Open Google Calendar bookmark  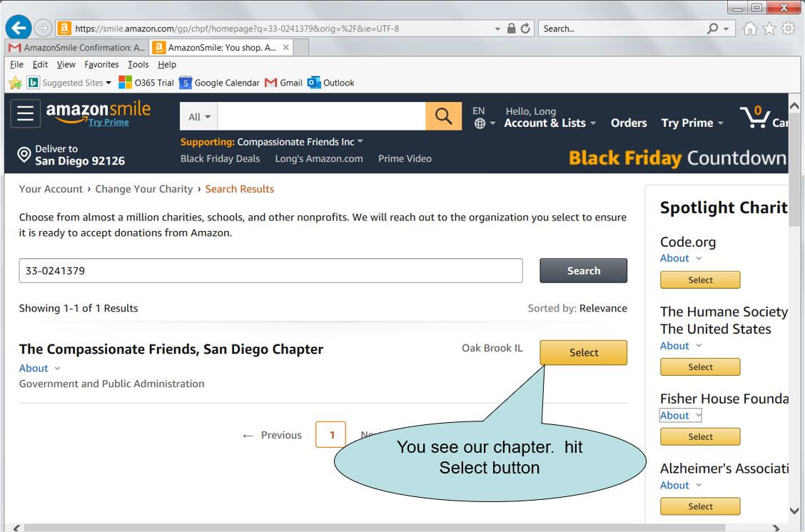click(x=219, y=83)
